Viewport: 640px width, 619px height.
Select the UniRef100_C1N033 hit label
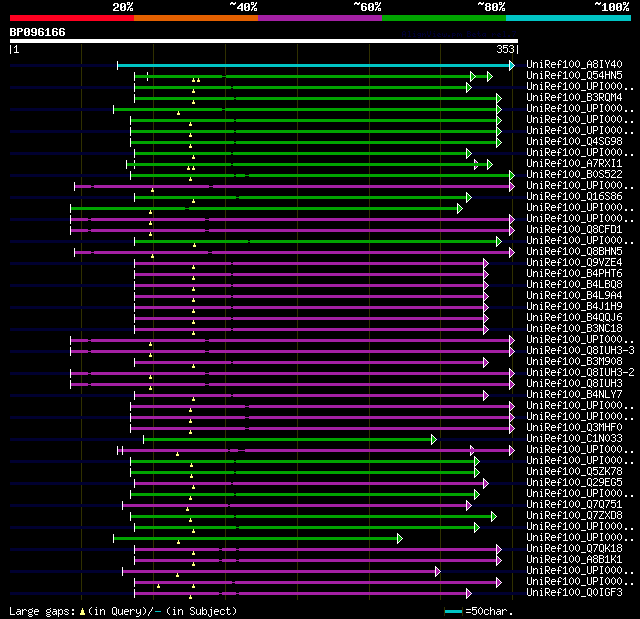click(574, 439)
